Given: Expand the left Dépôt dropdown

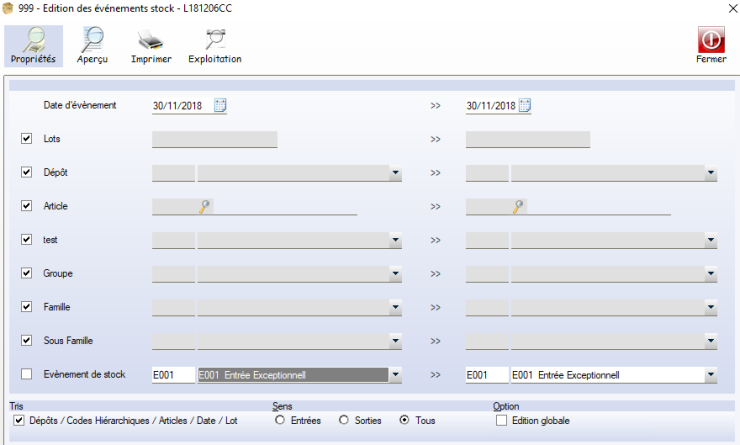Looking at the screenshot, I should pos(396,173).
